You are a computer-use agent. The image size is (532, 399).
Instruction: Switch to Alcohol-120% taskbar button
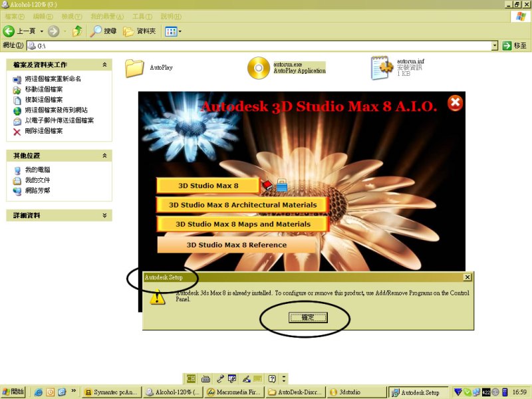(x=173, y=392)
